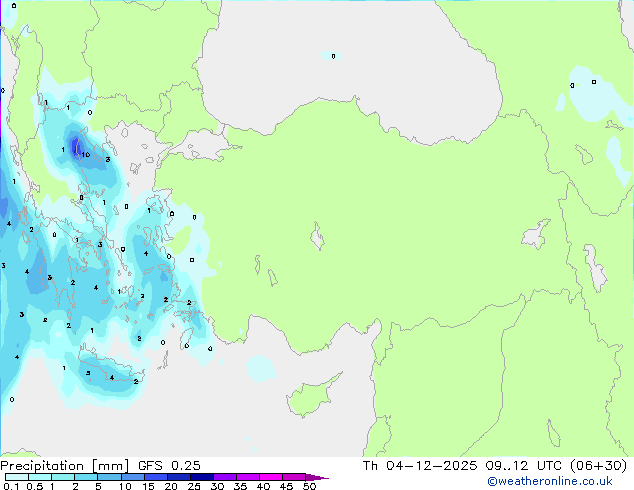Pick the lightest legend swatch between 0.1 and 0.5
Viewport: 634px width, 490px height.
pos(17,477)
